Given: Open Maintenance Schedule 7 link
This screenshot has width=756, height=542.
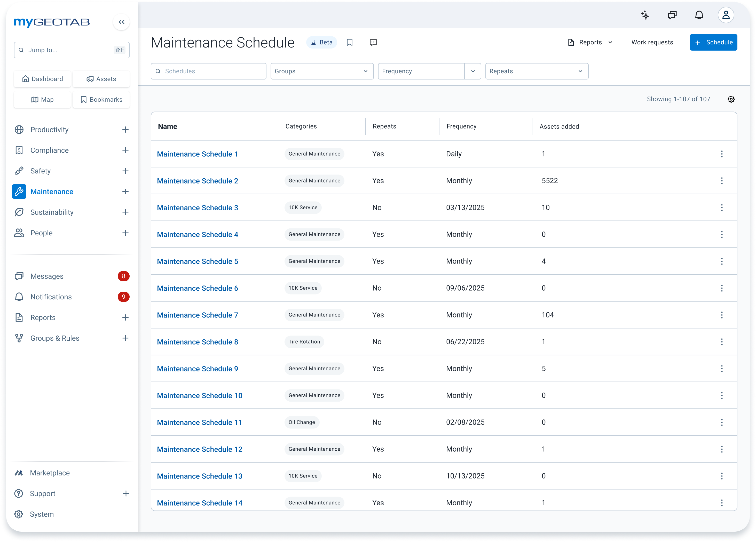Looking at the screenshot, I should 197,315.
